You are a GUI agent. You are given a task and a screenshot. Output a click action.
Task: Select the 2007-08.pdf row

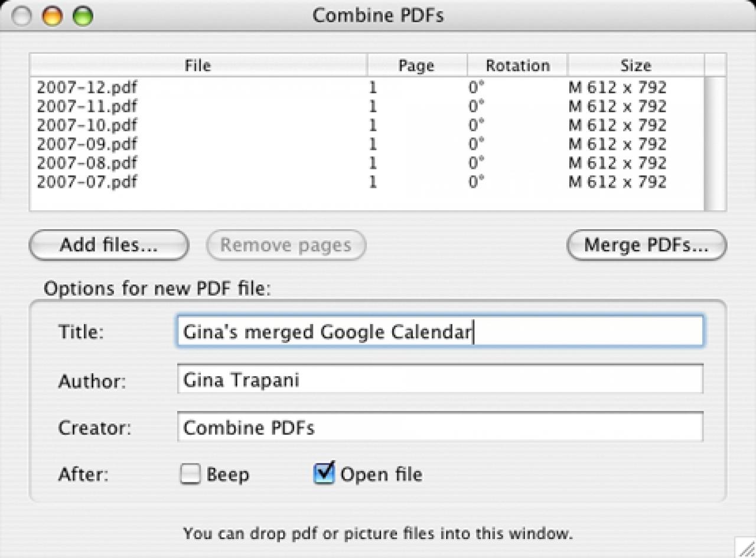tap(367, 163)
